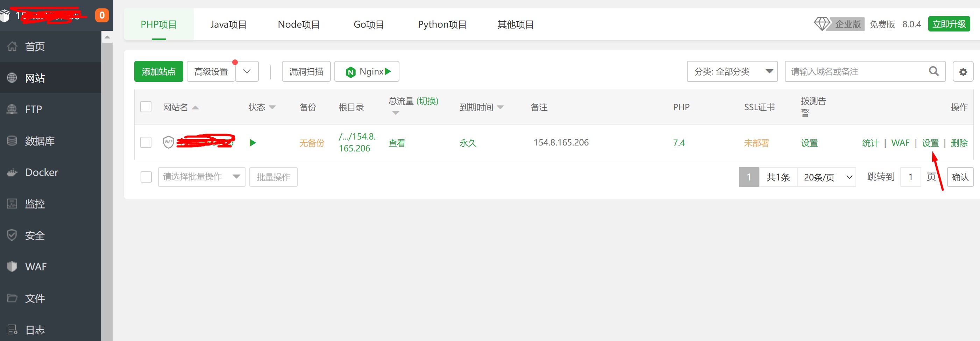Open Docker from the sidebar
This screenshot has height=341, width=980.
[42, 172]
